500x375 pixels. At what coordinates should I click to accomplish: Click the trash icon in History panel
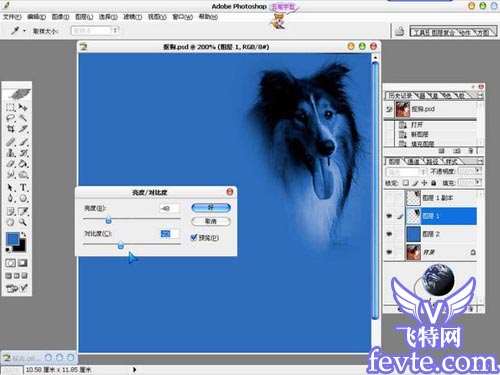coord(471,151)
